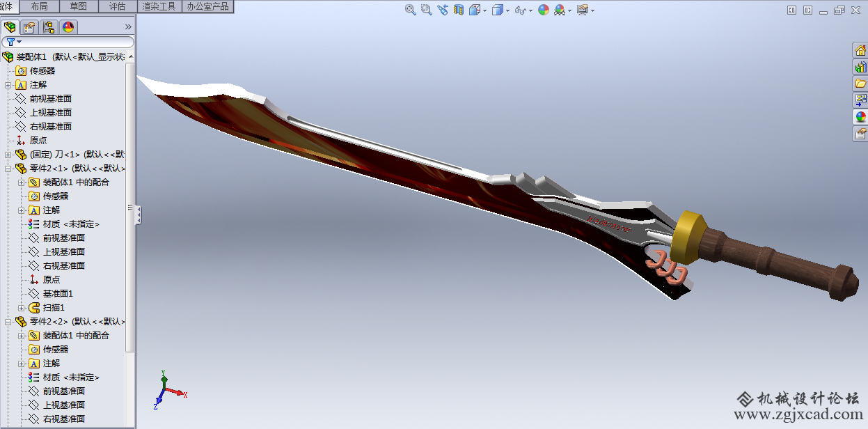Open Display Style dropdown arrow
The width and height of the screenshot is (868, 429).
507,10
